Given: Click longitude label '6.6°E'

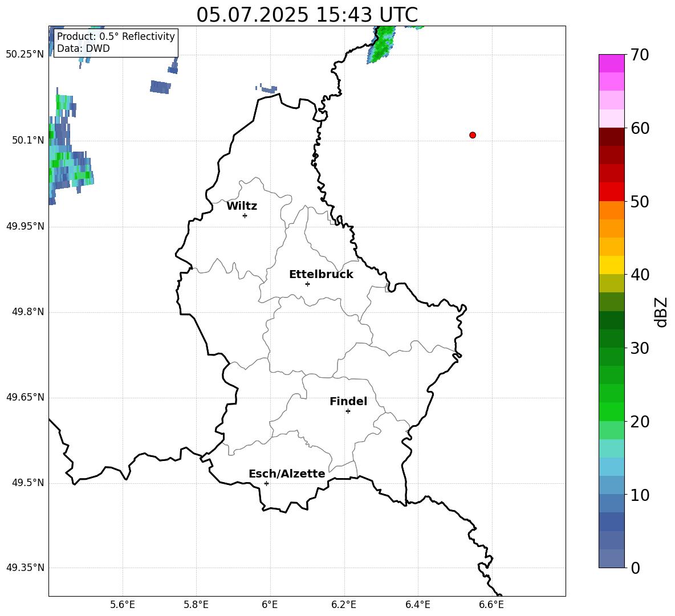Looking at the screenshot, I should (491, 605).
